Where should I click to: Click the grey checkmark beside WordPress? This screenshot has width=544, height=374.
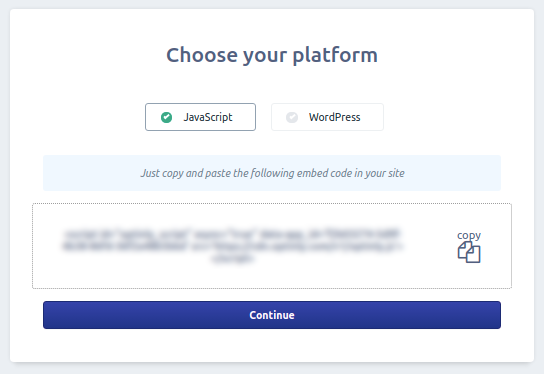(x=292, y=117)
